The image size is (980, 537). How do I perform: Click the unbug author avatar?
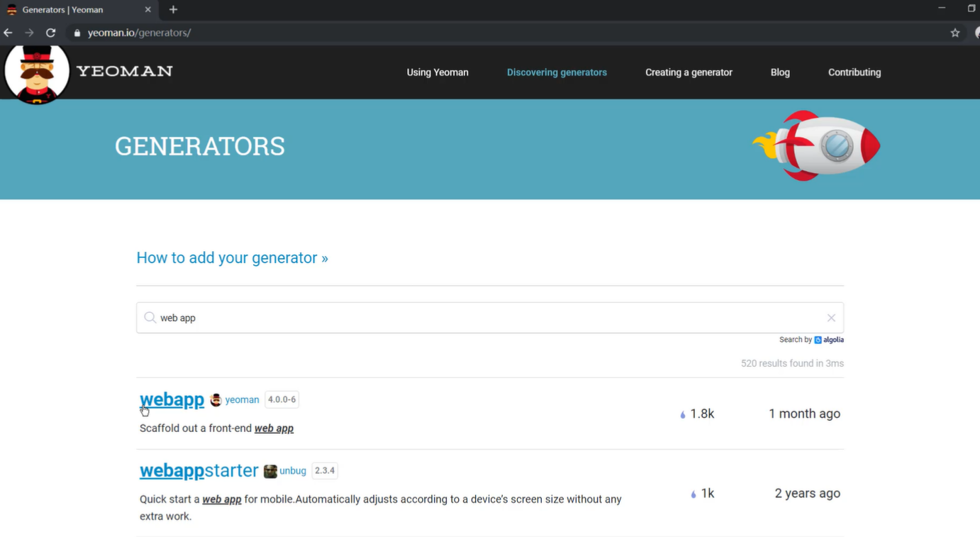(x=270, y=471)
